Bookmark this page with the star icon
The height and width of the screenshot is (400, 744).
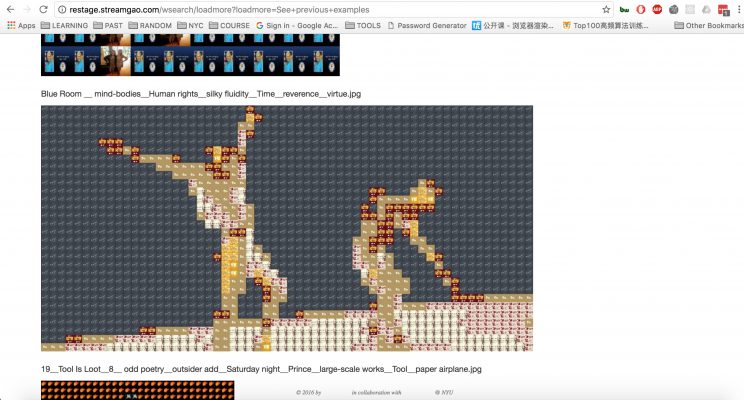(x=606, y=9)
